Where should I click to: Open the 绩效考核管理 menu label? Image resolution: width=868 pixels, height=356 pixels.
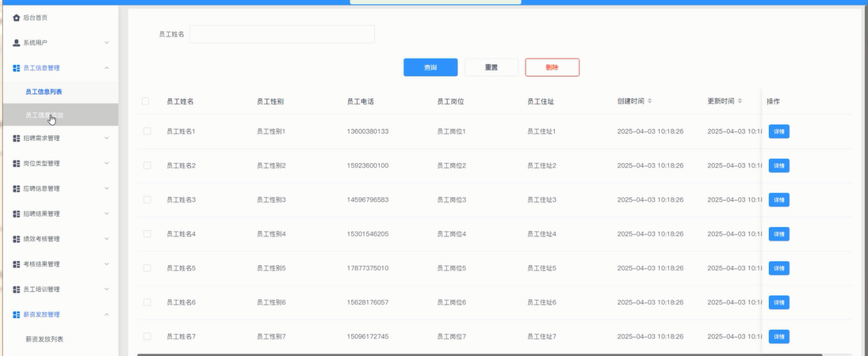42,239
